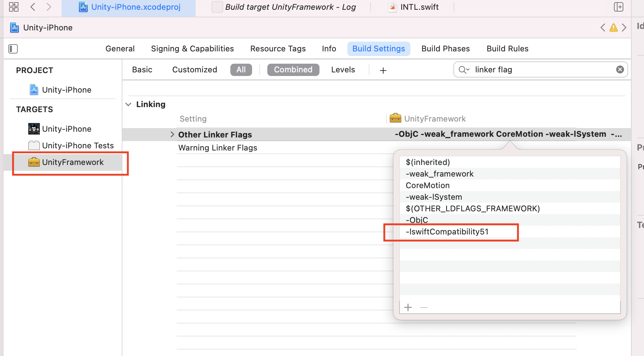Viewport: 644px width, 356px height.
Task: Click the plus button to add build setting
Action: [x=383, y=70]
